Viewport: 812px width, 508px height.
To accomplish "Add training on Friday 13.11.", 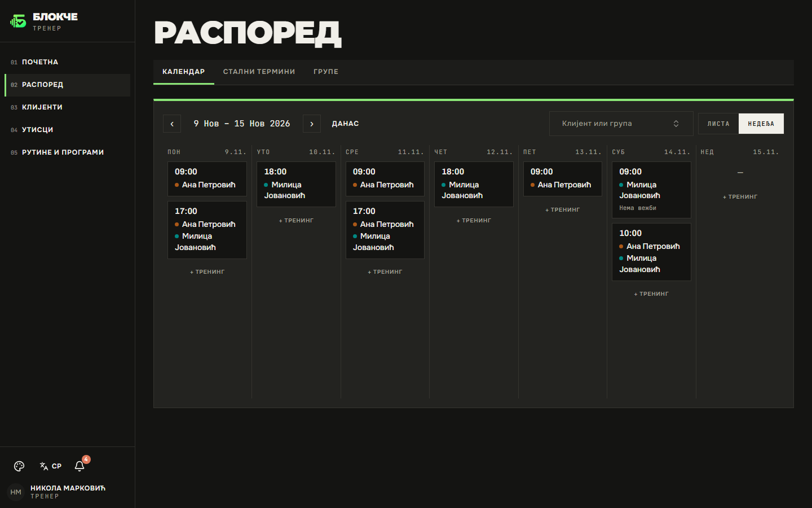I will 563,210.
